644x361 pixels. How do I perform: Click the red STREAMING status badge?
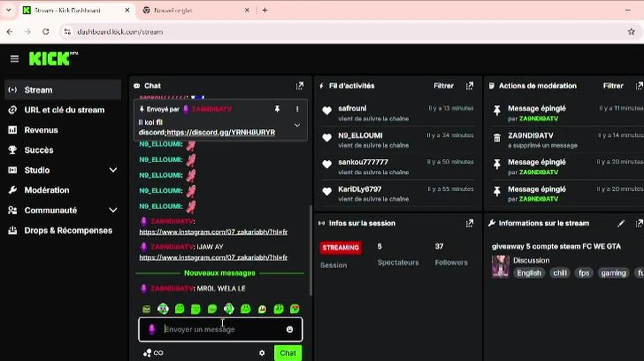(x=341, y=248)
